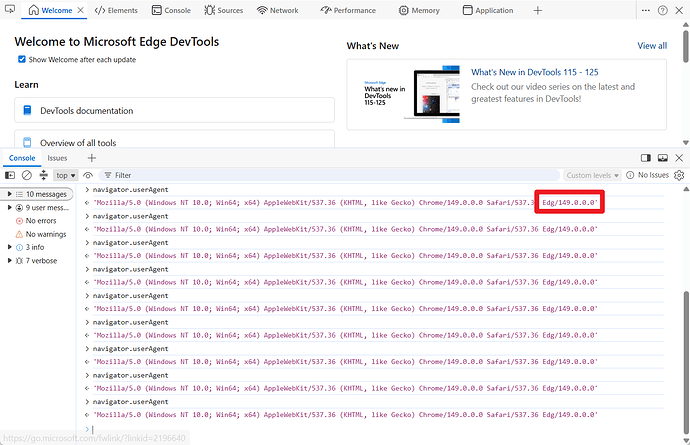This screenshot has height=445, width=690.
Task: Open the Network tab
Action: (278, 10)
